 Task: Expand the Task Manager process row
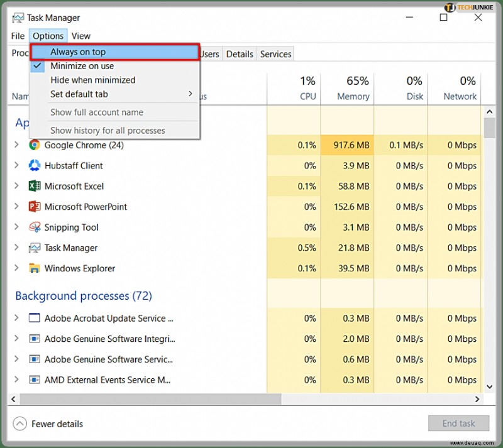[x=16, y=248]
